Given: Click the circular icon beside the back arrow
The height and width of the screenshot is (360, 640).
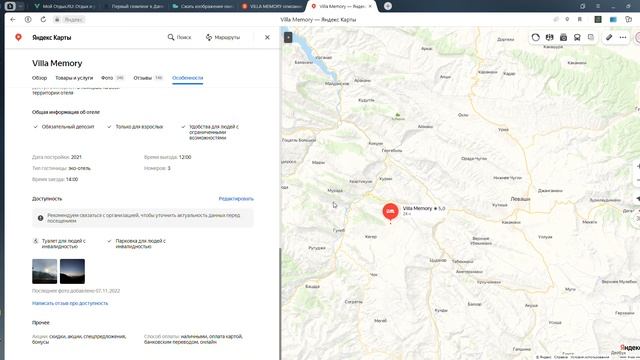Looking at the screenshot, I should pyautogui.click(x=28, y=19).
